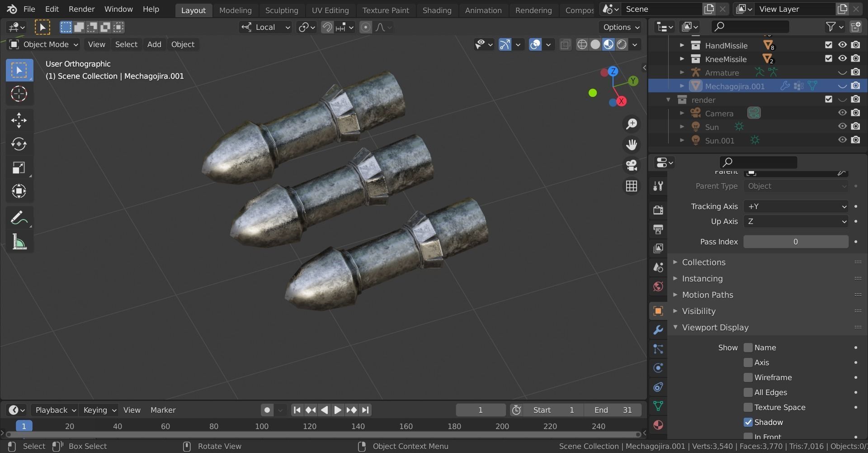Viewport: 868px width, 453px height.
Task: Switch to the Sculpting workspace tab
Action: pyautogui.click(x=282, y=10)
